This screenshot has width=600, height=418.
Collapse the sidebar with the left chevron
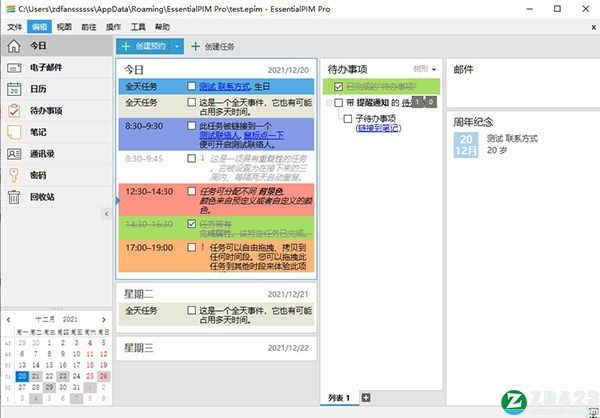click(107, 214)
